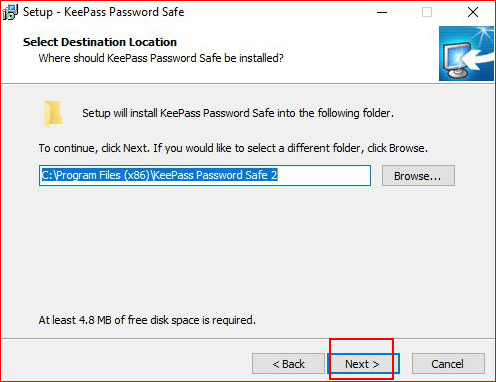Screen dimensions: 496x382
Task: Close the KeePass setup wizard
Action: [x=473, y=12]
